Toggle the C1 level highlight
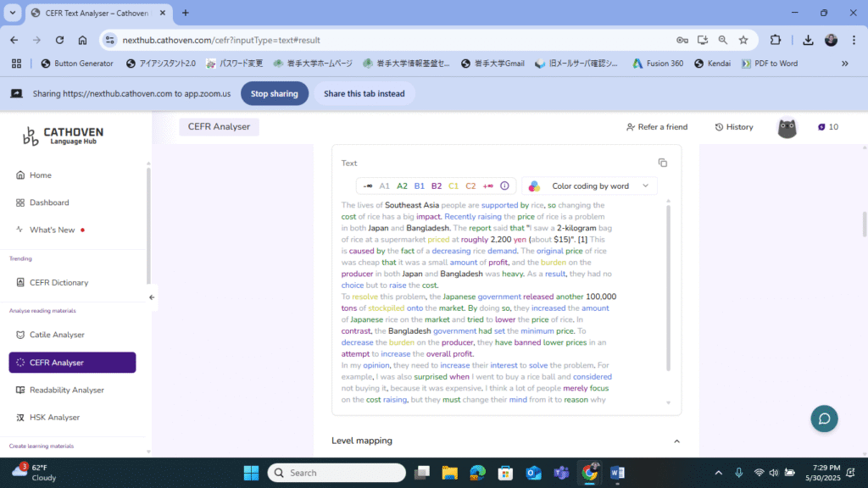The height and width of the screenshot is (488, 868). tap(453, 186)
